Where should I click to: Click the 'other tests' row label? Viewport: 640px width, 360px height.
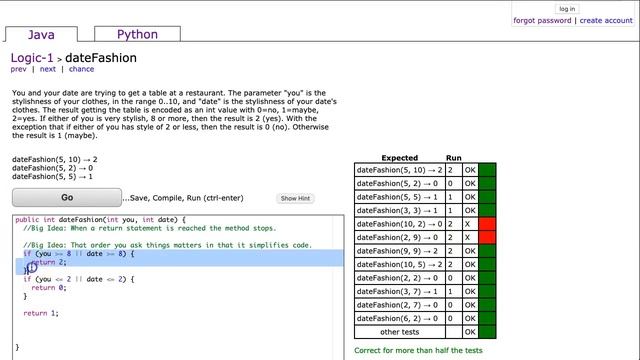point(400,332)
